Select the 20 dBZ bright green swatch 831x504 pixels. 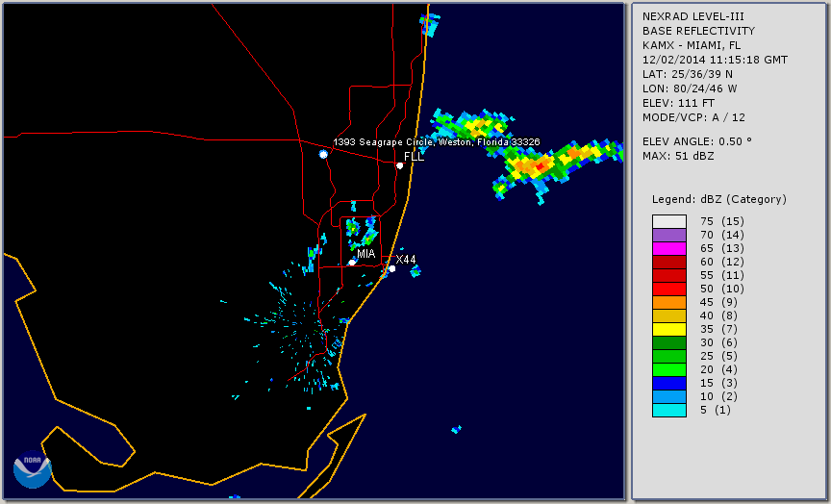point(669,369)
